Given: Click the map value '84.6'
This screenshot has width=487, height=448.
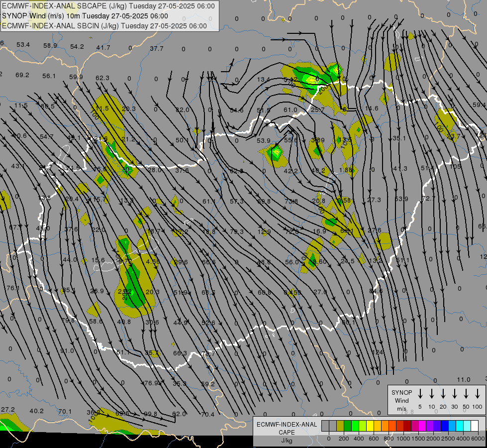Looking at the screenshot, I should click(x=376, y=291).
